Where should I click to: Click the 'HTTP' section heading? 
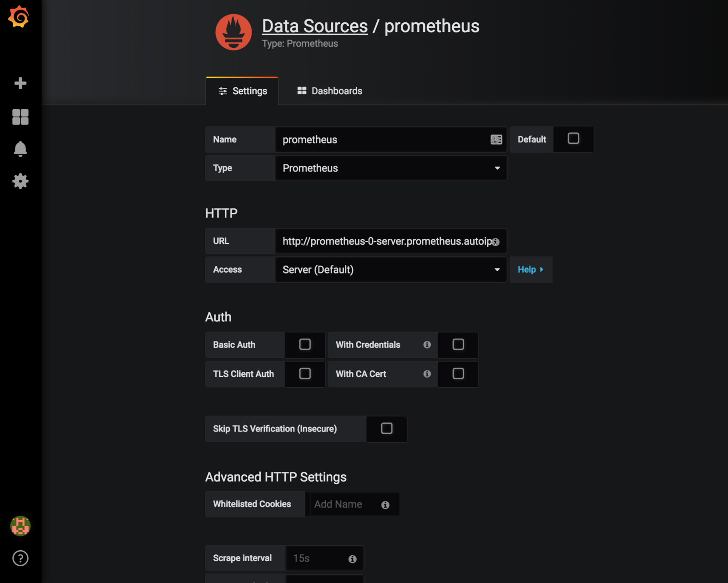pyautogui.click(x=221, y=213)
